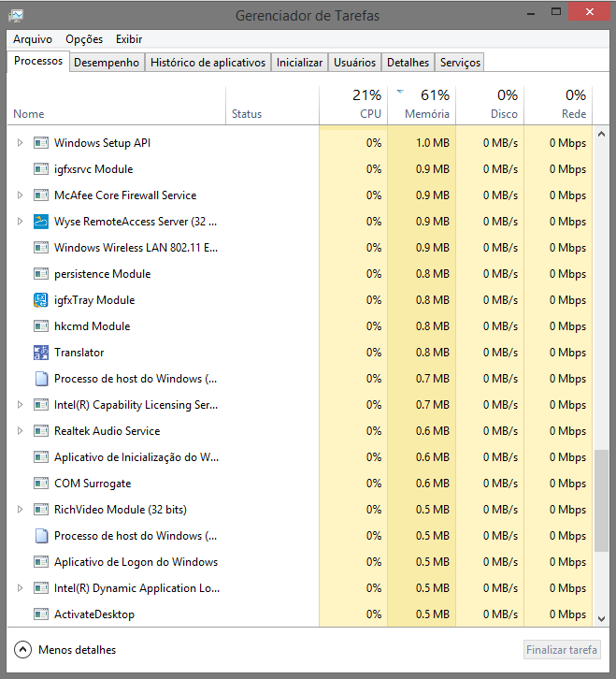This screenshot has height=679, width=616.
Task: Click the Finalizar tarefa button
Action: point(562,650)
